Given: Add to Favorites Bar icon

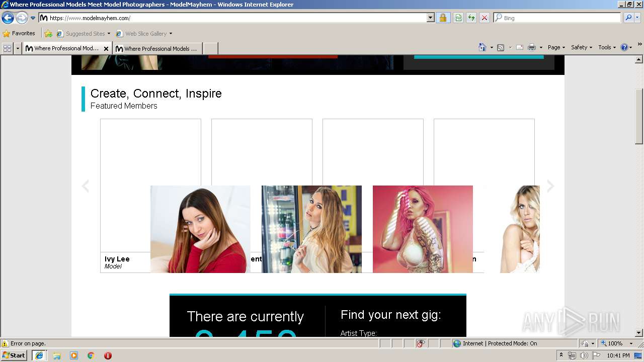Looking at the screenshot, I should [48, 34].
